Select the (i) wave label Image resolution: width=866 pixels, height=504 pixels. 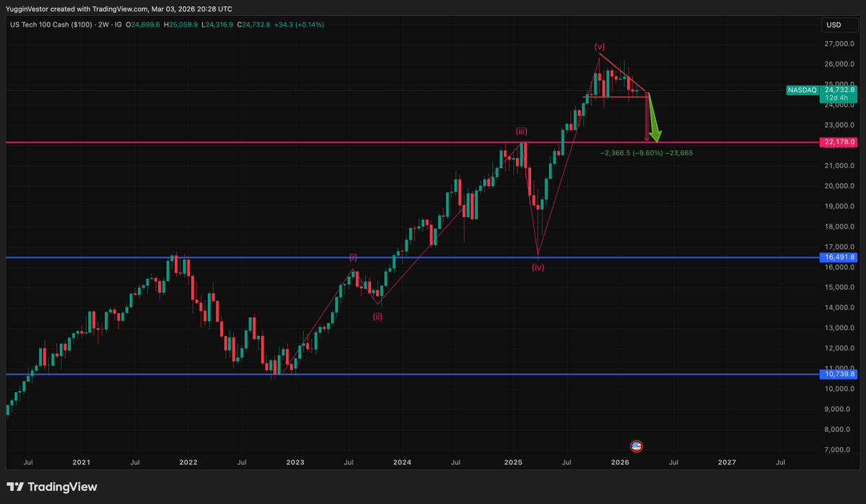tap(353, 257)
